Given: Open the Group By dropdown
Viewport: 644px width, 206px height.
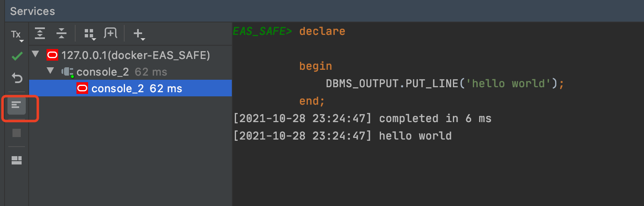Looking at the screenshot, I should [89, 34].
